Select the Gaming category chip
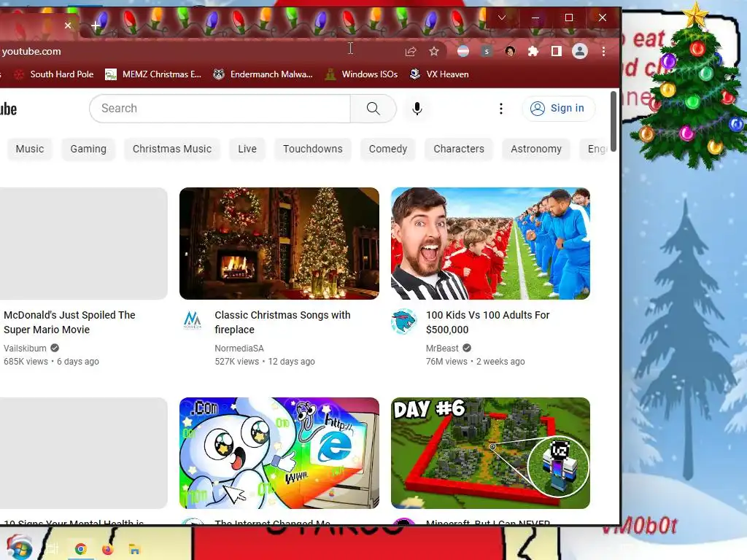 pos(88,149)
